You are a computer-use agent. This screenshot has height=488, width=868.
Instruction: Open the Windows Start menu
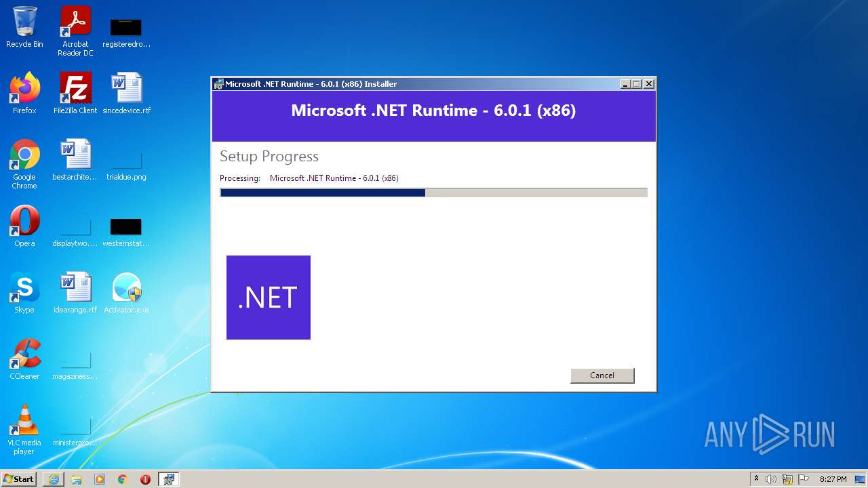(x=19, y=479)
